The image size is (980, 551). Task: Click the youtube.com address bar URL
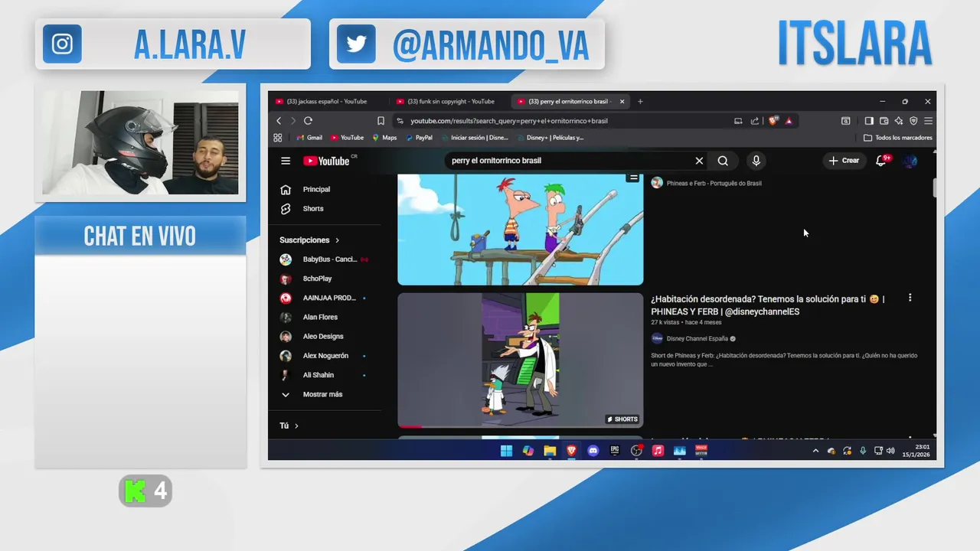pyautogui.click(x=509, y=121)
